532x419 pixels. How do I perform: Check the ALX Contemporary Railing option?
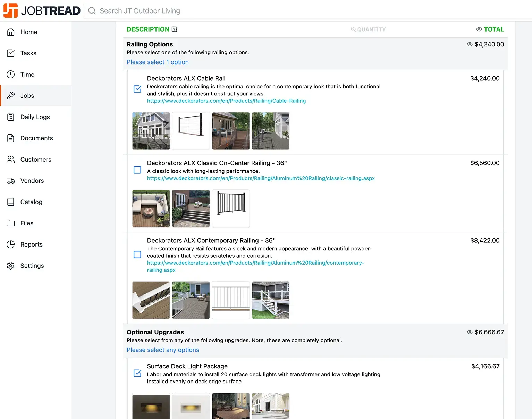[137, 255]
